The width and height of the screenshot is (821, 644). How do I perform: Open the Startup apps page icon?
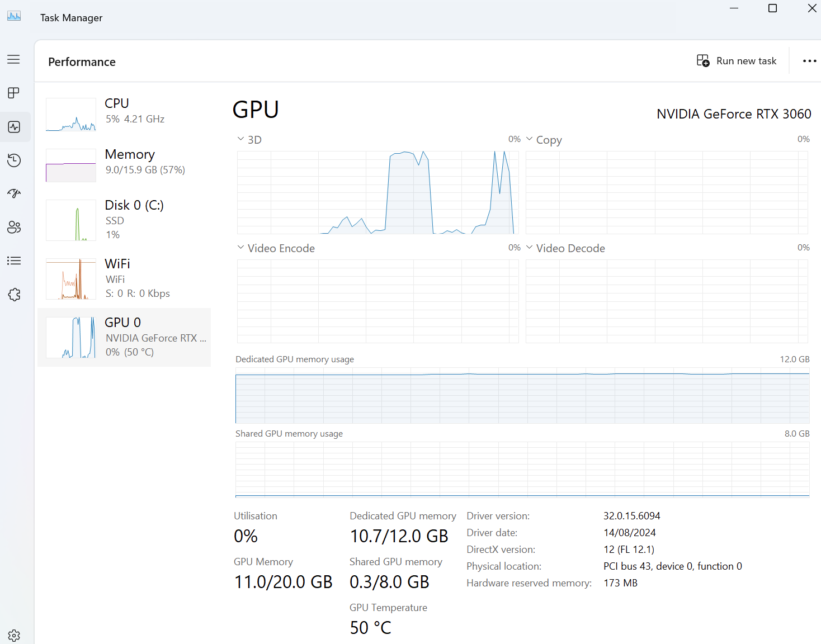pyautogui.click(x=13, y=193)
